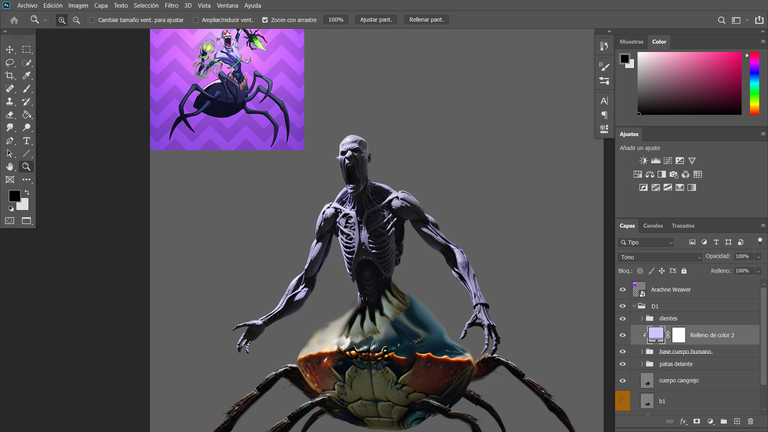Select the Hand tool
This screenshot has width=768, height=432.
coord(9,167)
